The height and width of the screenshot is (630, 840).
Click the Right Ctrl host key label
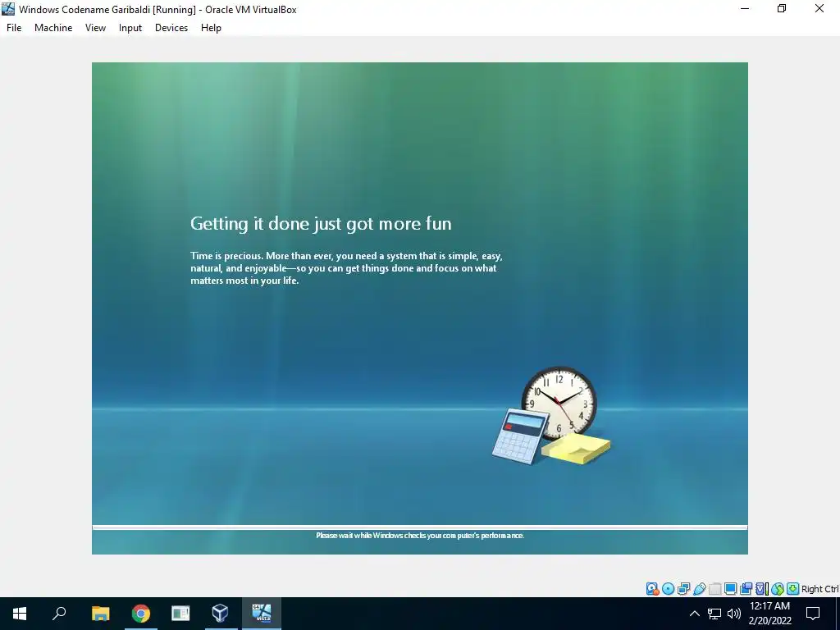pos(820,589)
